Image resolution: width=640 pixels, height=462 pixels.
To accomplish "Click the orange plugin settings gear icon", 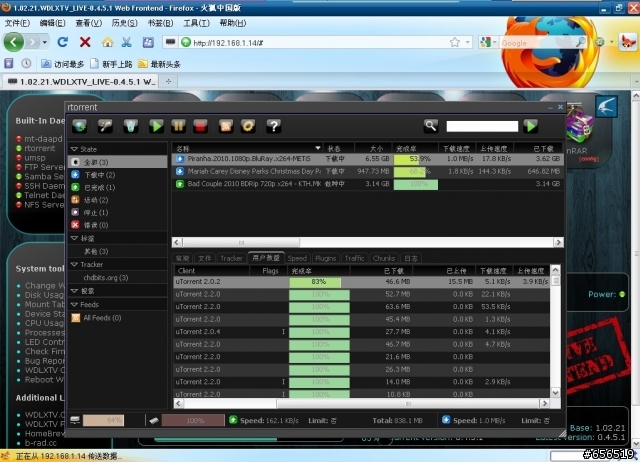I will 248,126.
